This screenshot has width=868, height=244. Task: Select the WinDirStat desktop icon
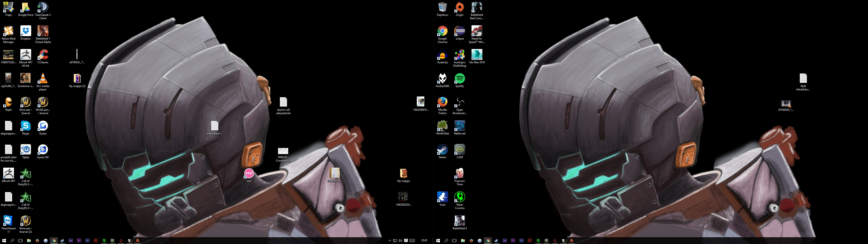click(x=442, y=128)
